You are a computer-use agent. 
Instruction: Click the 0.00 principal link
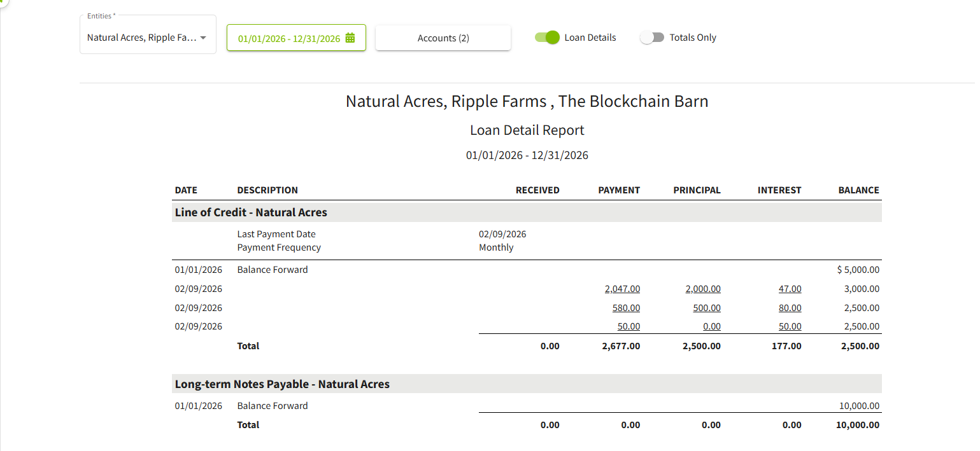tap(711, 326)
